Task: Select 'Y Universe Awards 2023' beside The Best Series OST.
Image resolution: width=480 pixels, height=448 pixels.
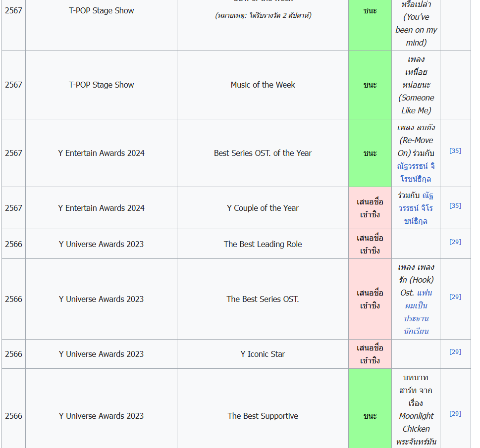Action: pos(102,299)
